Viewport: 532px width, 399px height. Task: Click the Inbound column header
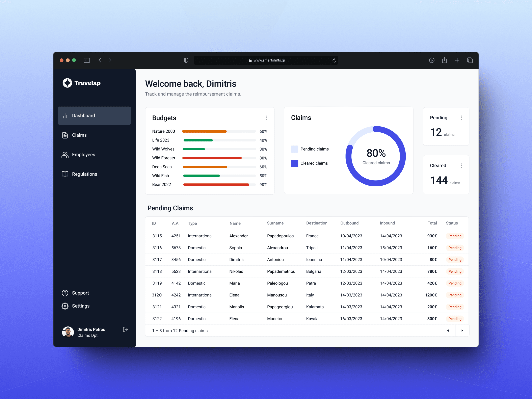(x=387, y=223)
